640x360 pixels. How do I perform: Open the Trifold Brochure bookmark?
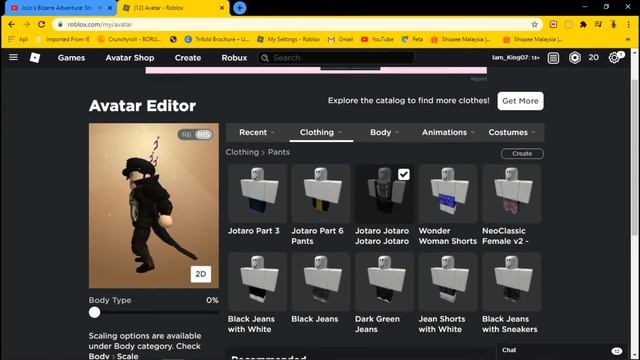click(217, 39)
